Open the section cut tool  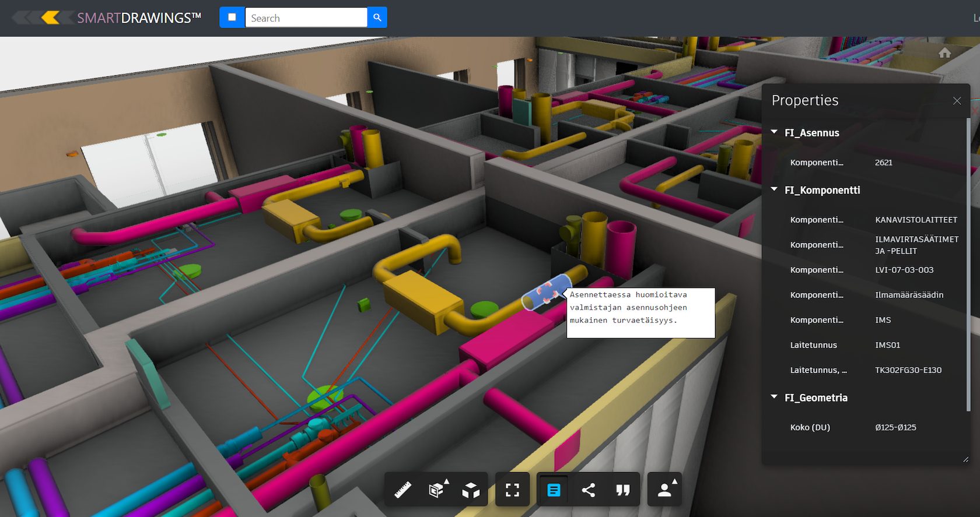click(437, 490)
